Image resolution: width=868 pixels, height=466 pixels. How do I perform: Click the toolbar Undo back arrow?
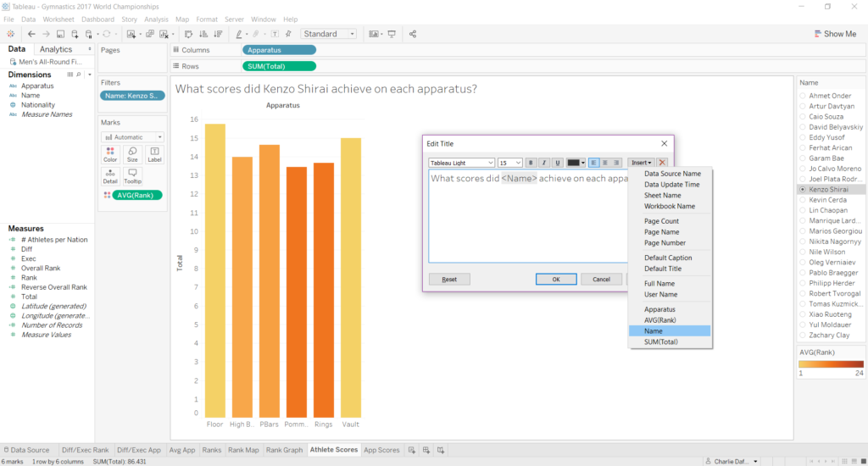(x=31, y=34)
